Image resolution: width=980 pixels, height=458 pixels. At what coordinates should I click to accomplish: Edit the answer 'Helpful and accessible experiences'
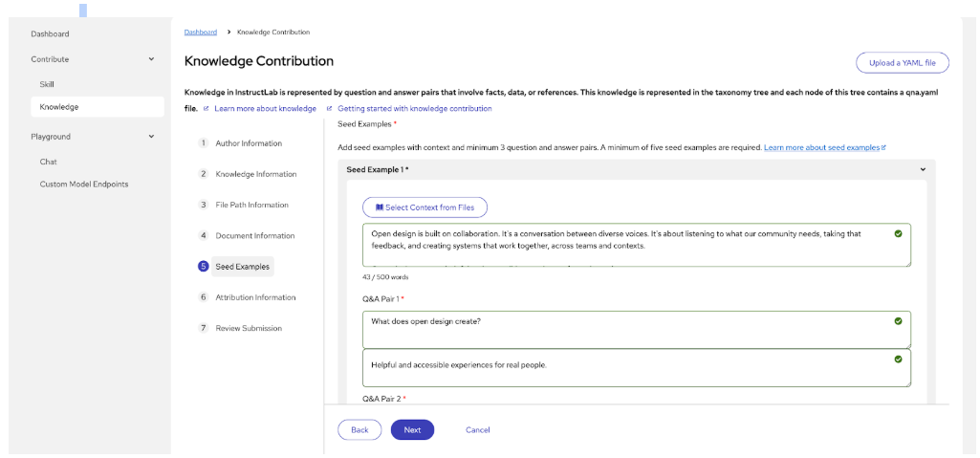tap(636, 367)
